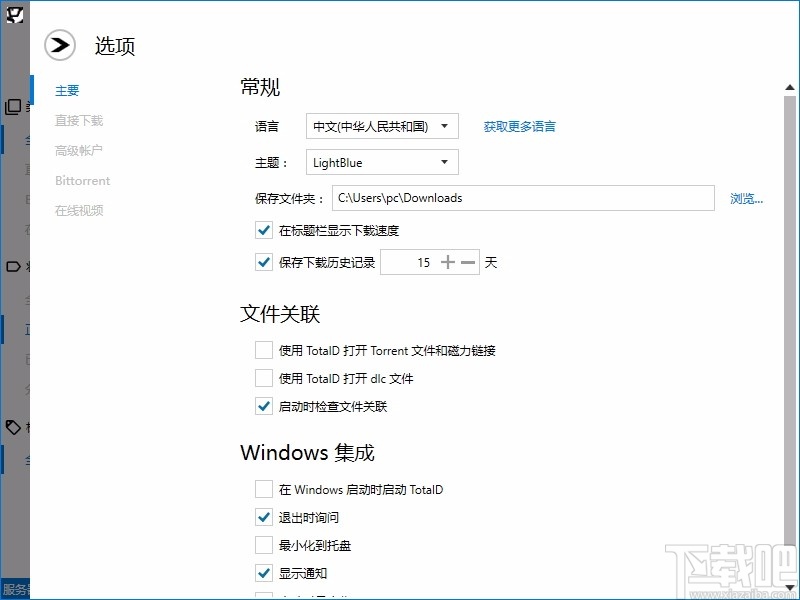Viewport: 800px width, 600px height.
Task: Click the TotalD logo in top-left corner
Action: point(13,13)
